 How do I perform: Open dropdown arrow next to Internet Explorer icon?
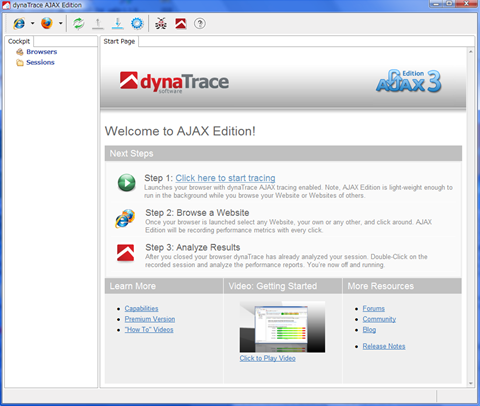point(32,24)
